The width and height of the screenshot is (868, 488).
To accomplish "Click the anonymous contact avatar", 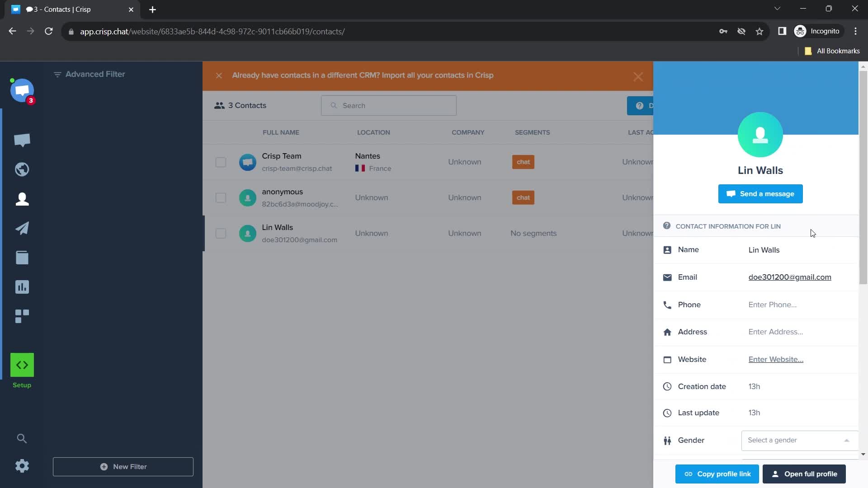I will coord(248,197).
